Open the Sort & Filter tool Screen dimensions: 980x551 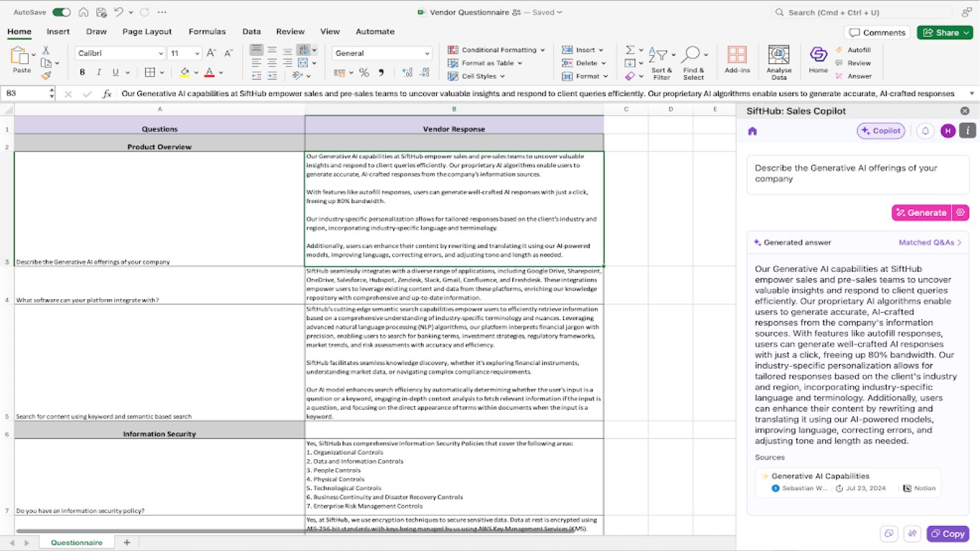pyautogui.click(x=661, y=63)
